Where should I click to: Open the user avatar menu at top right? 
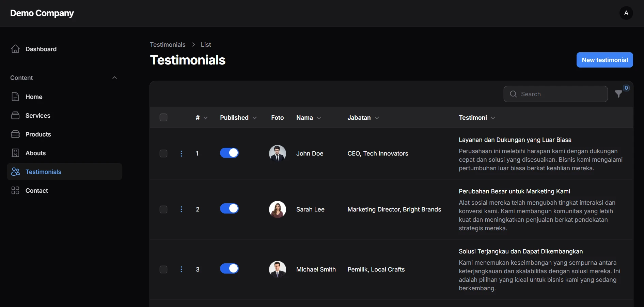pyautogui.click(x=626, y=13)
